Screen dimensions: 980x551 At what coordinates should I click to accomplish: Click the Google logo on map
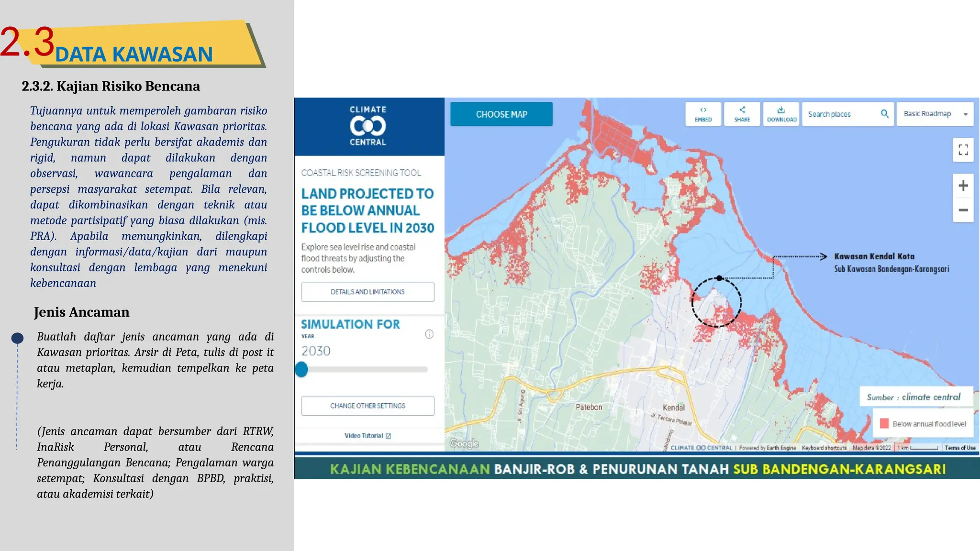point(464,443)
